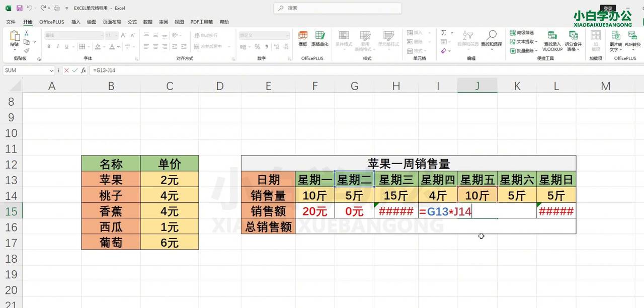This screenshot has height=308, width=644.
Task: Open the PDF工具箱 ribbon tab
Action: click(201, 22)
